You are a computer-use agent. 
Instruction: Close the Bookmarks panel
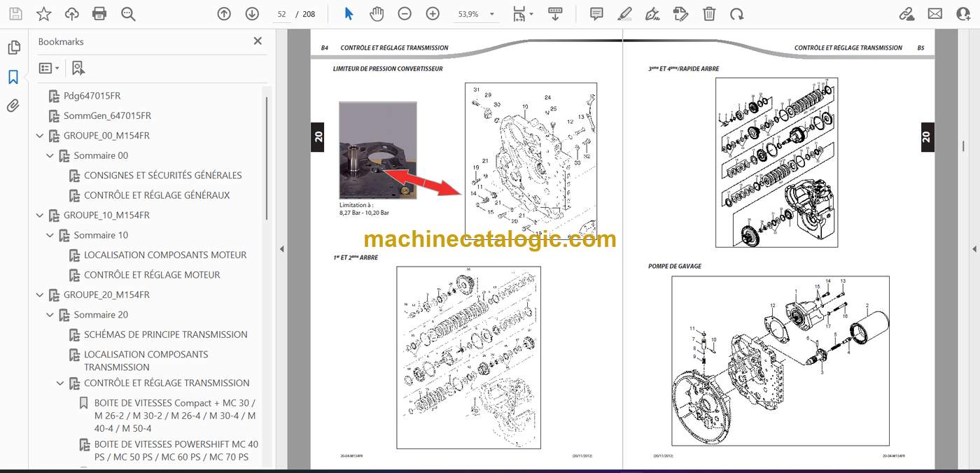click(x=258, y=41)
